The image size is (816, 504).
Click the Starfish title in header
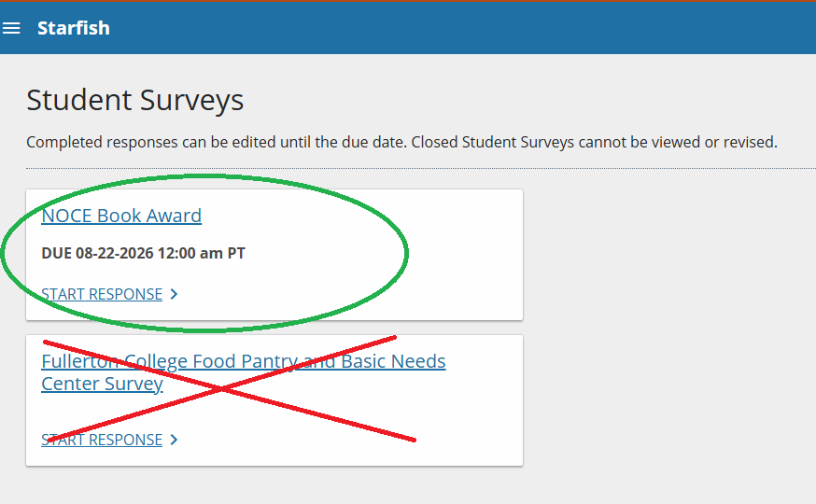click(74, 28)
